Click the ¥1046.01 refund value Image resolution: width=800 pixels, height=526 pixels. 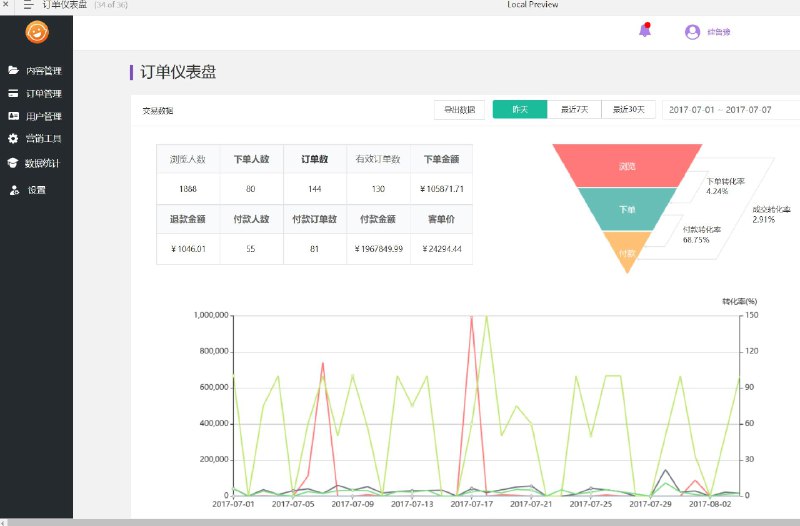(x=188, y=249)
